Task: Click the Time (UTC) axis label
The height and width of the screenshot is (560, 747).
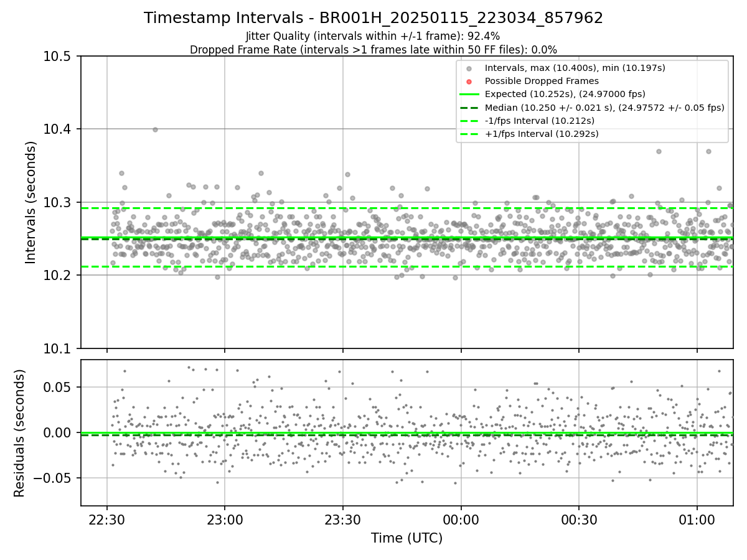Action: coord(406,538)
